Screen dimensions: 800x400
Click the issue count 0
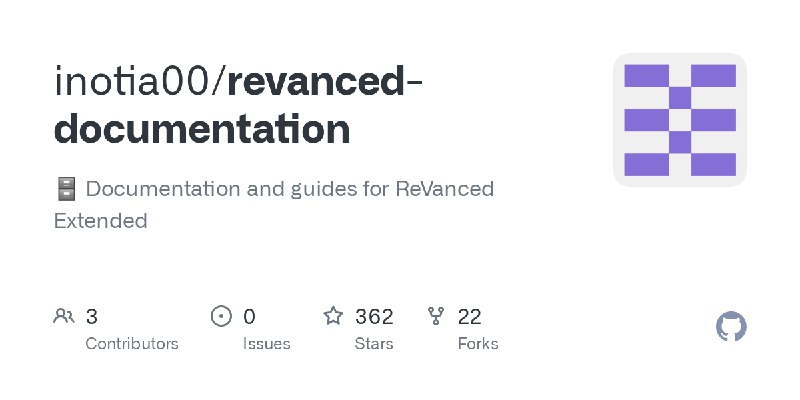pos(249,317)
